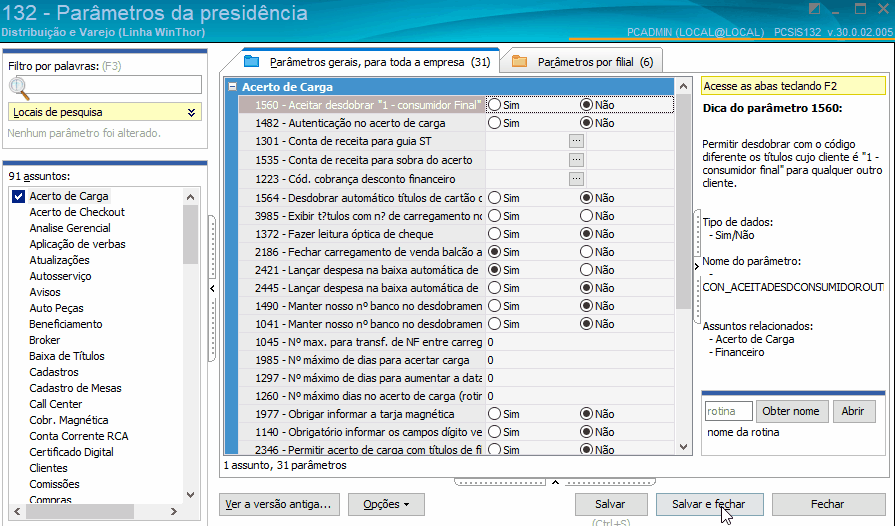Image resolution: width=895 pixels, height=526 pixels.
Task: Select Sim for 1482 Autenticação no acerto de carga
Action: (494, 123)
